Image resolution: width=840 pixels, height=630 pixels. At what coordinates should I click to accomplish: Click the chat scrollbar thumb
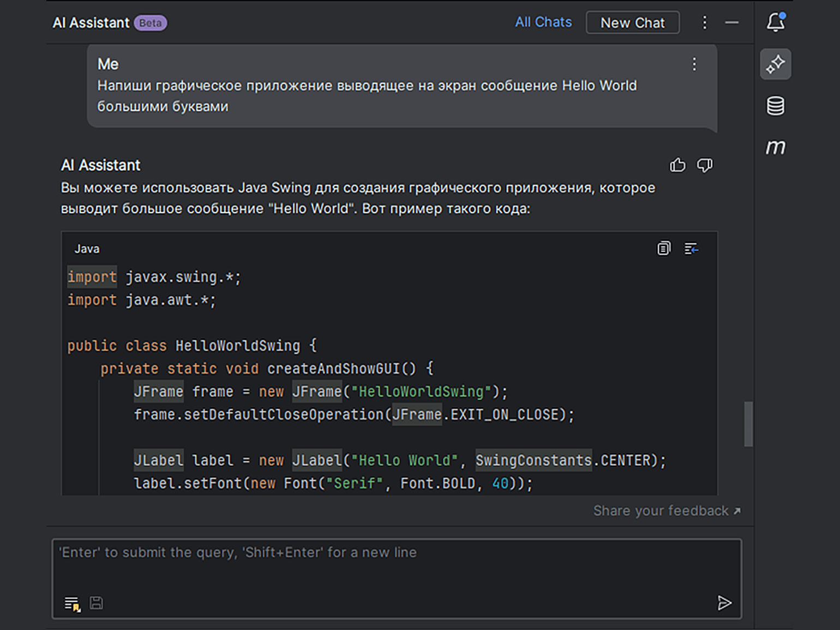point(748,424)
